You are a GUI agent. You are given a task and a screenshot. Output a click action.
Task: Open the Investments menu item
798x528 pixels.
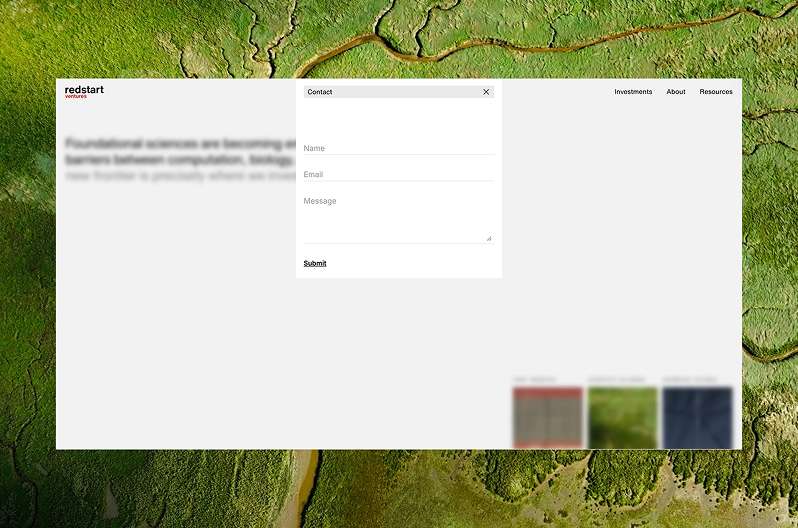632,92
